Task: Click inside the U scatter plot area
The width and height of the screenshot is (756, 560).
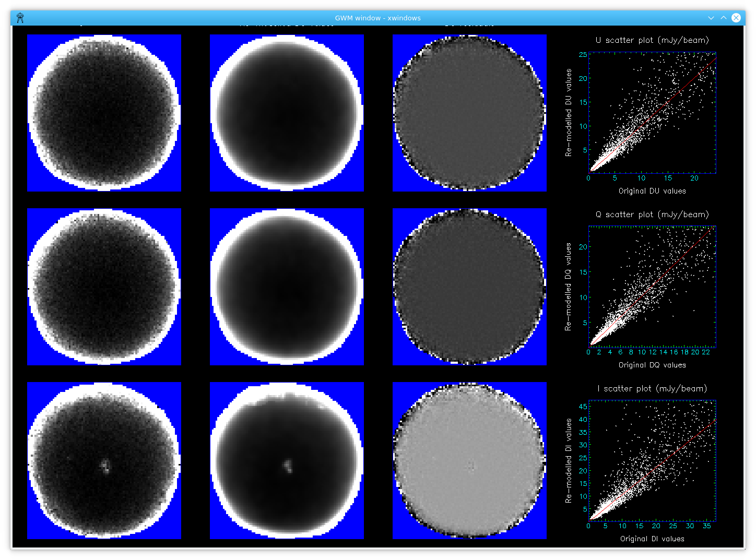Action: [x=652, y=112]
